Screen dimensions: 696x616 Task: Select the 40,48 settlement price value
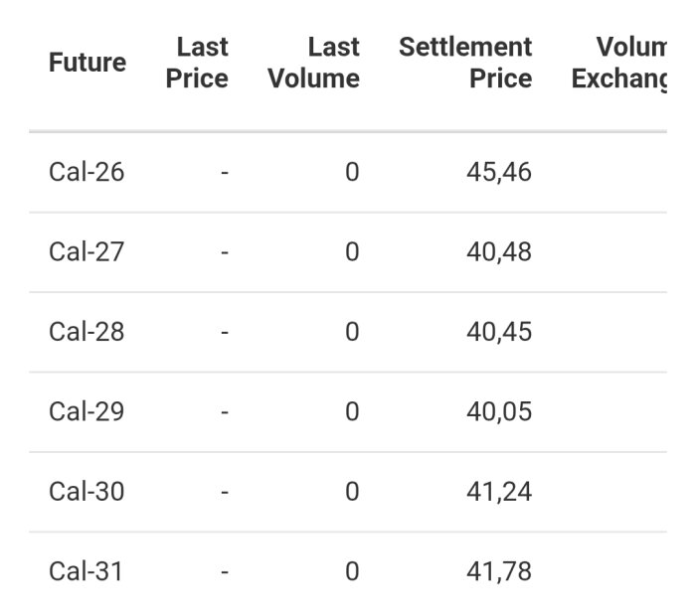(x=499, y=251)
